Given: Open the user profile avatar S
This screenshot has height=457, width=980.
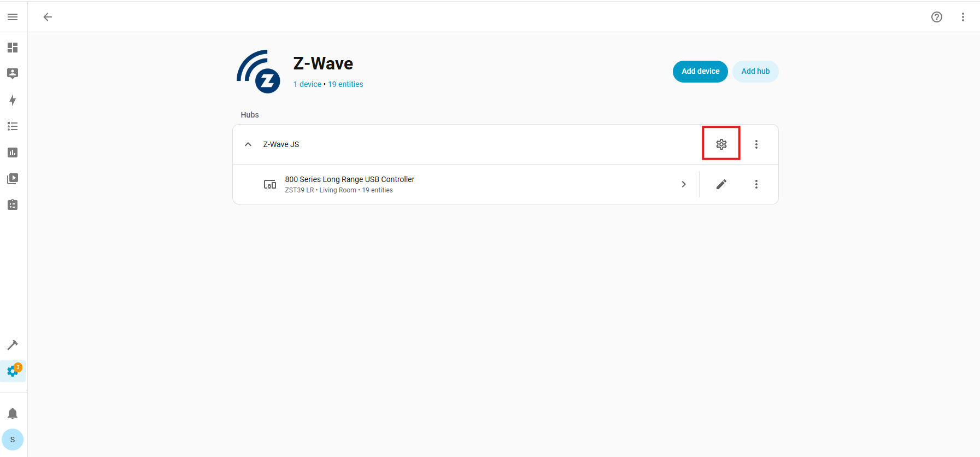Looking at the screenshot, I should 13,440.
